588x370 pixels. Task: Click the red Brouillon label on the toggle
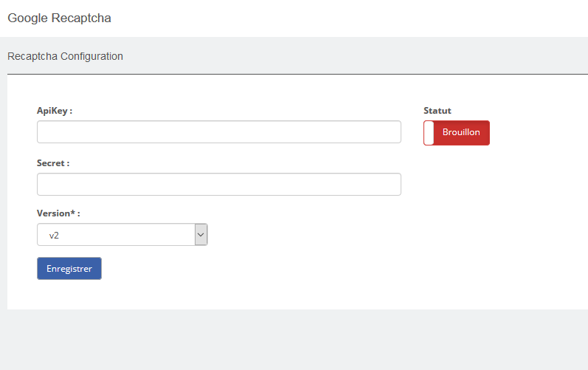[461, 132]
